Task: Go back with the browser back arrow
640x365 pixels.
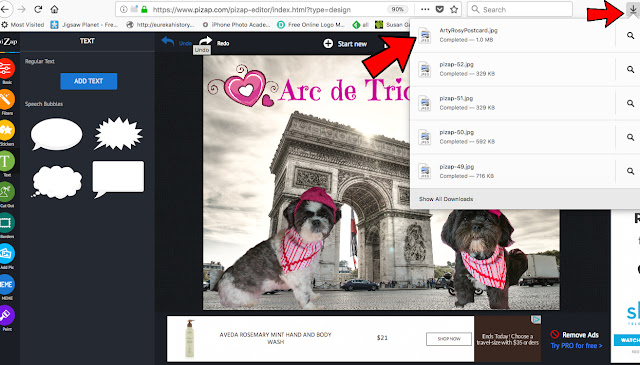Action: pos(5,9)
